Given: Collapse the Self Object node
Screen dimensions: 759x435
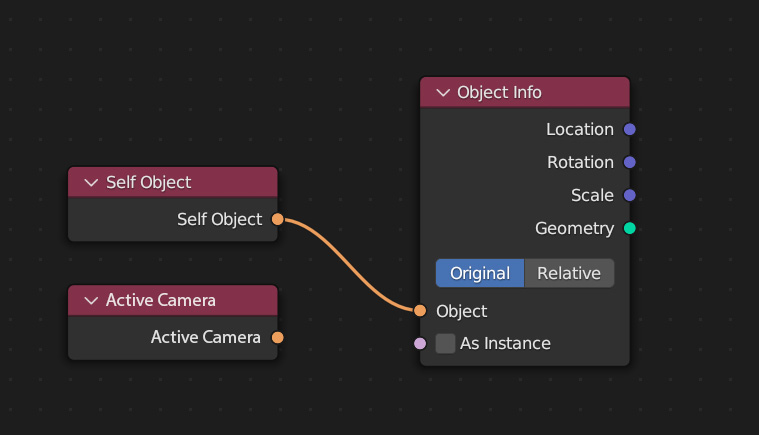Looking at the screenshot, I should coord(91,182).
